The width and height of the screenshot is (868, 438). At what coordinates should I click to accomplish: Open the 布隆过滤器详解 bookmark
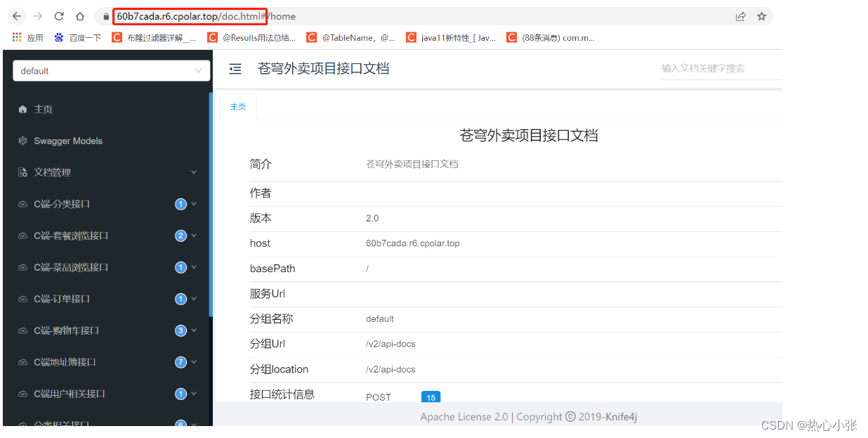point(154,38)
